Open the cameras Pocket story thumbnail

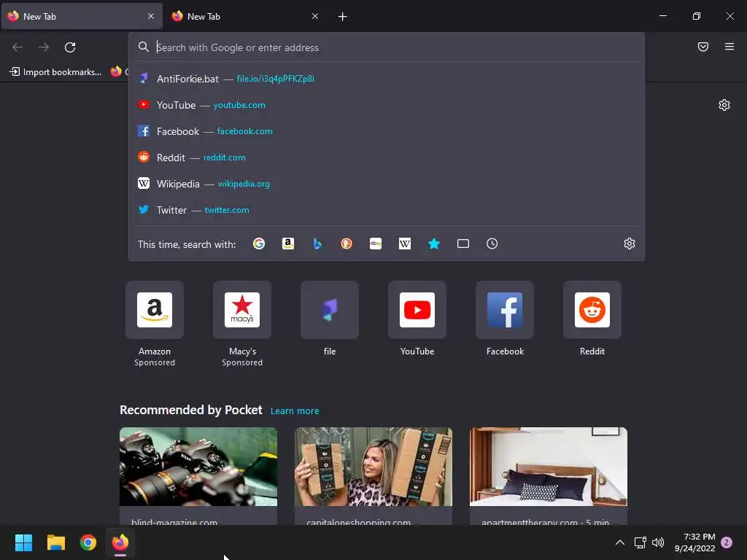point(198,467)
